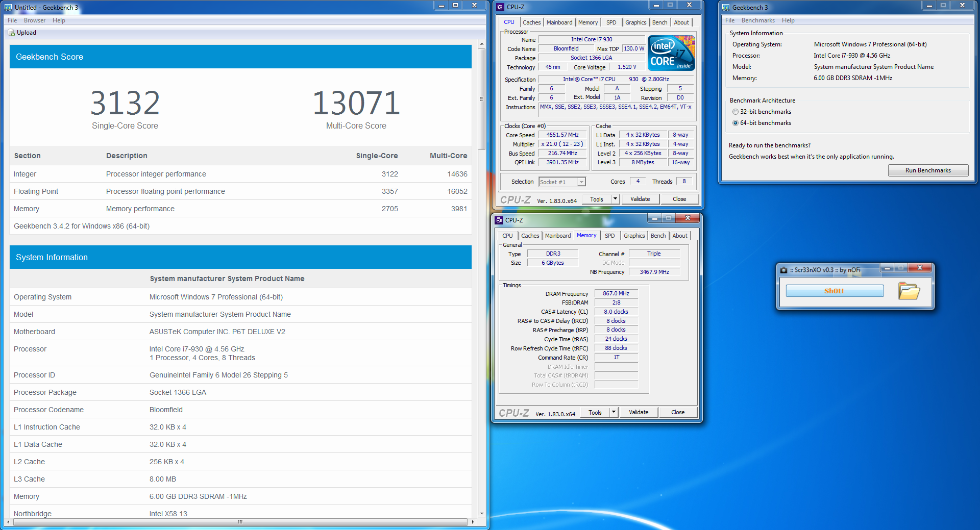This screenshot has height=530, width=980.
Task: Open Help menu in Untitled Geekbench window
Action: 59,20
